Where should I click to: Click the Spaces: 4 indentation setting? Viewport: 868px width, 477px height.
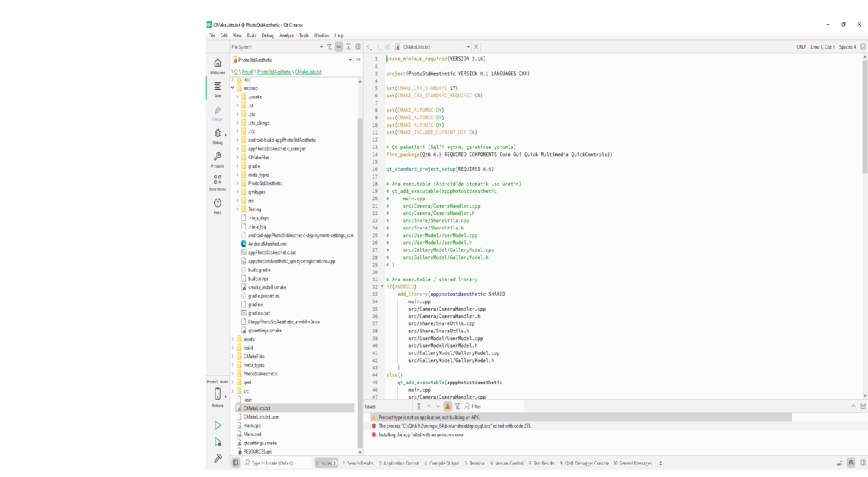848,47
